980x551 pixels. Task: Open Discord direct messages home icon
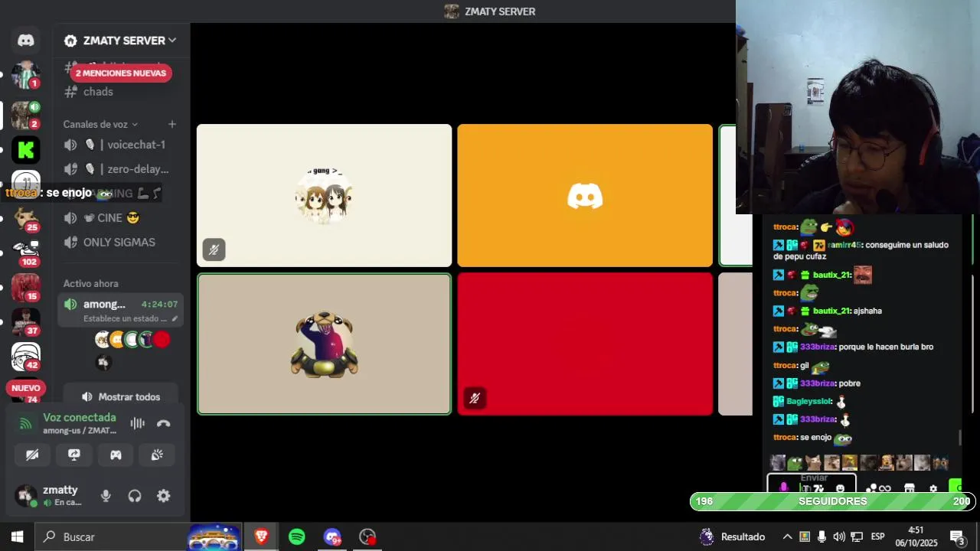coord(25,41)
